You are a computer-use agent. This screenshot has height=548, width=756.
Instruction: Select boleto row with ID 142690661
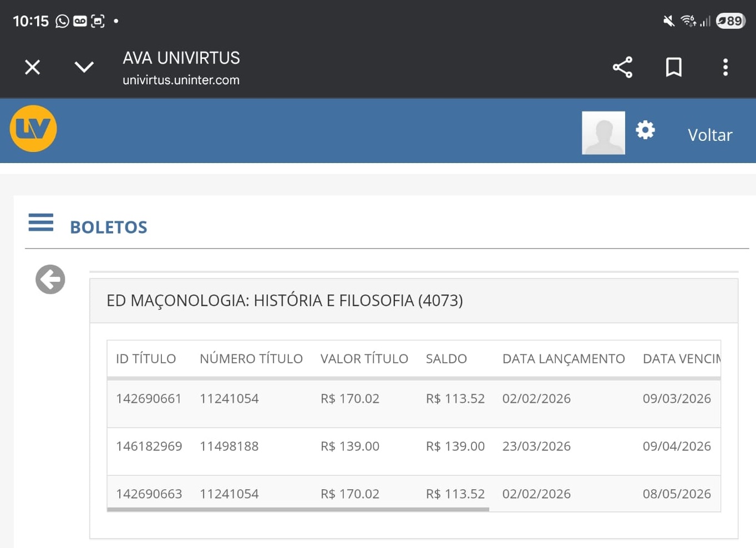pos(149,399)
